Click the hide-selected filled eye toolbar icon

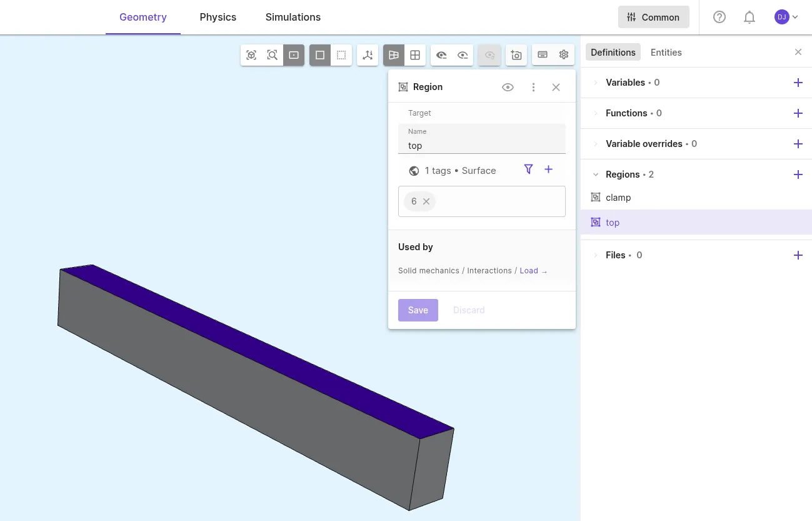pos(441,55)
